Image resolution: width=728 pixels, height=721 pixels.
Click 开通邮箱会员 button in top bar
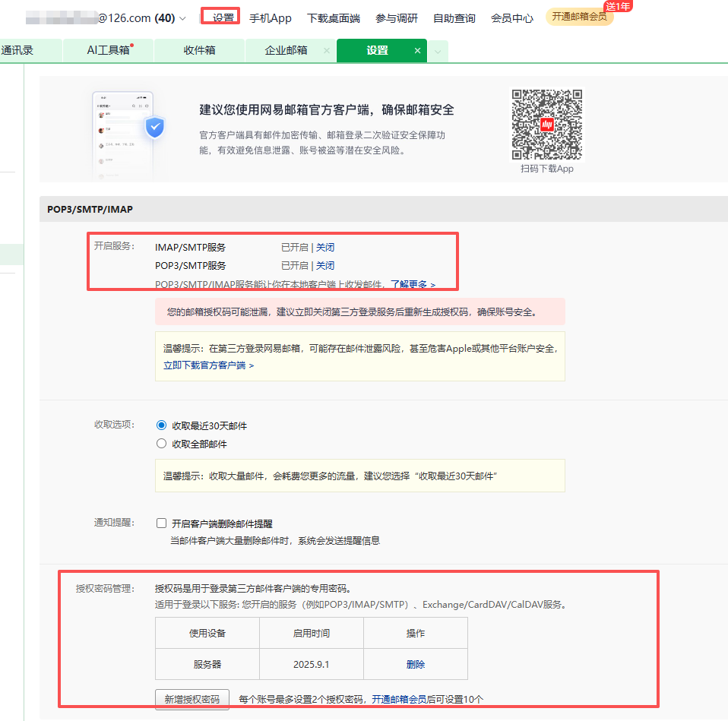(579, 17)
